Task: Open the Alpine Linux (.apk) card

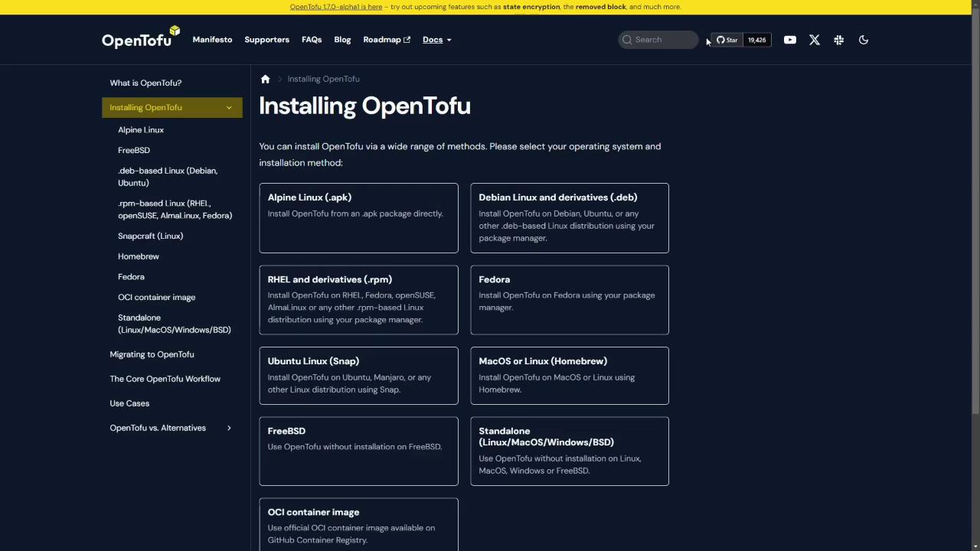Action: coord(358,218)
